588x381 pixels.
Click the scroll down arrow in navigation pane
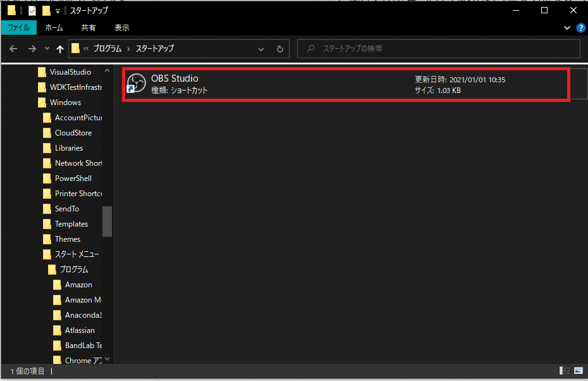[107, 359]
